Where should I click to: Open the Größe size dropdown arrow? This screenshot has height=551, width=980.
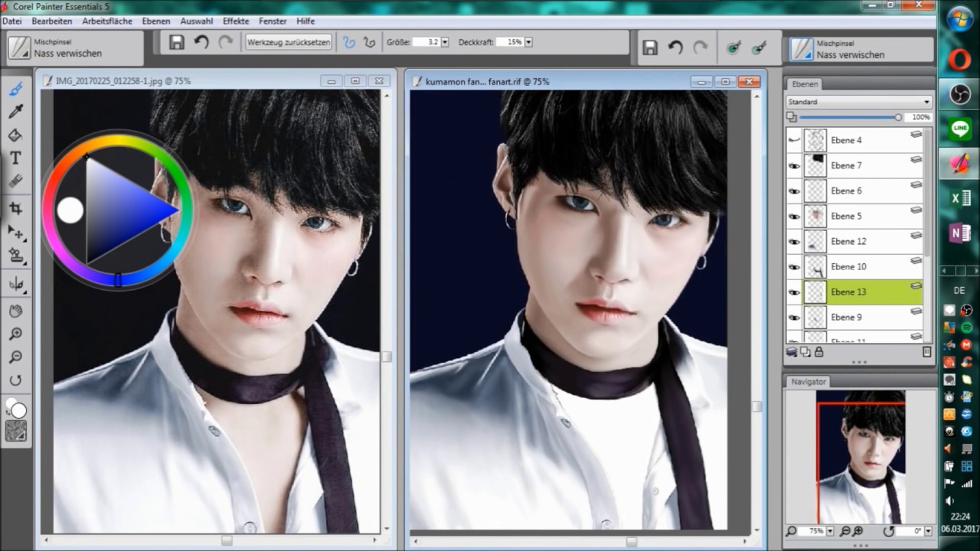click(x=445, y=42)
